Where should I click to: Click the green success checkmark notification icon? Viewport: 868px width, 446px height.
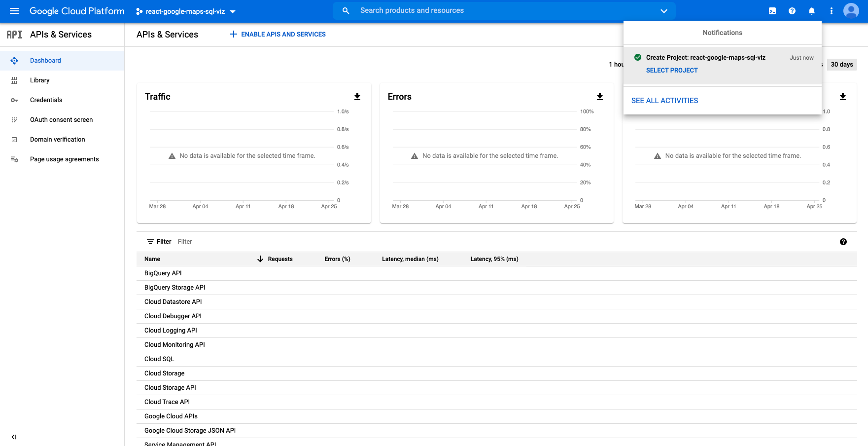638,57
